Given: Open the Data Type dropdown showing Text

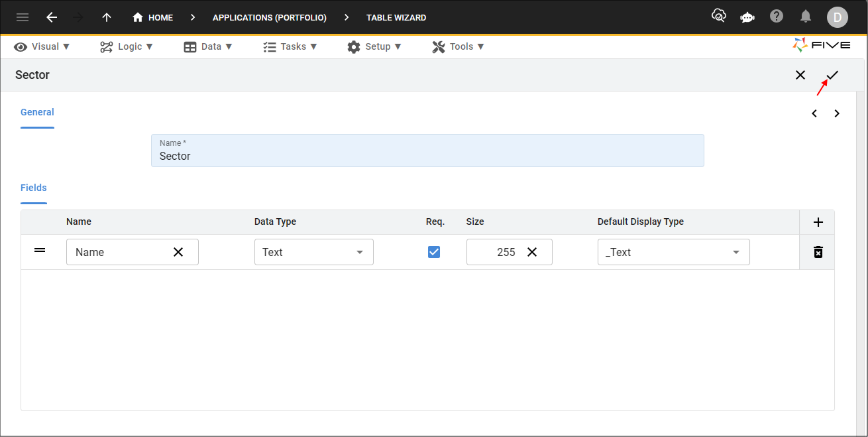Looking at the screenshot, I should [314, 252].
